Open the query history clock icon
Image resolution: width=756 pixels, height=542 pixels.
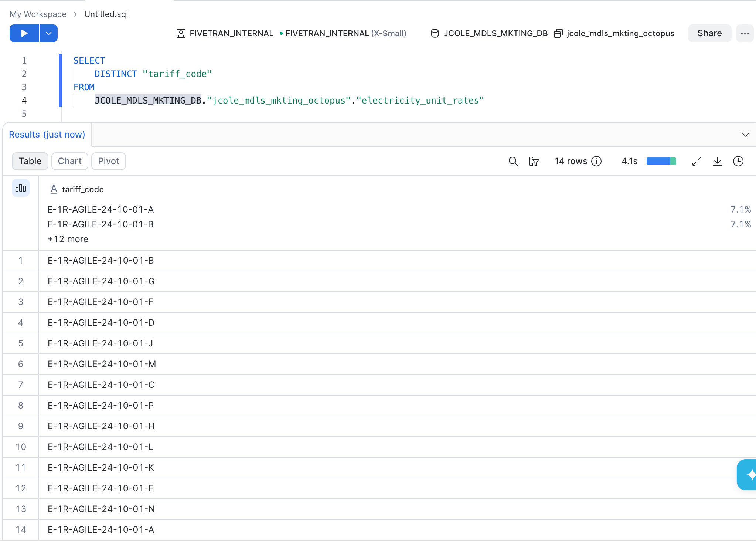738,161
